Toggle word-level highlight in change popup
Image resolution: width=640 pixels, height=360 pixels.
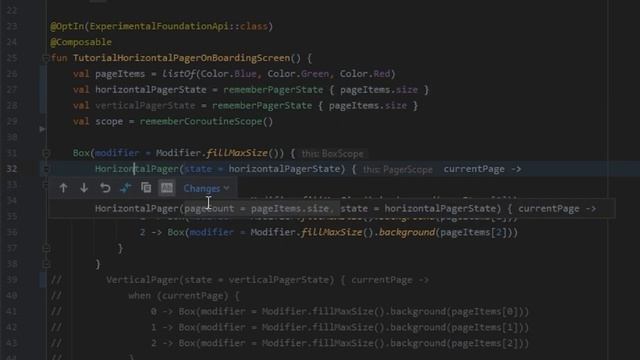pyautogui.click(x=167, y=188)
